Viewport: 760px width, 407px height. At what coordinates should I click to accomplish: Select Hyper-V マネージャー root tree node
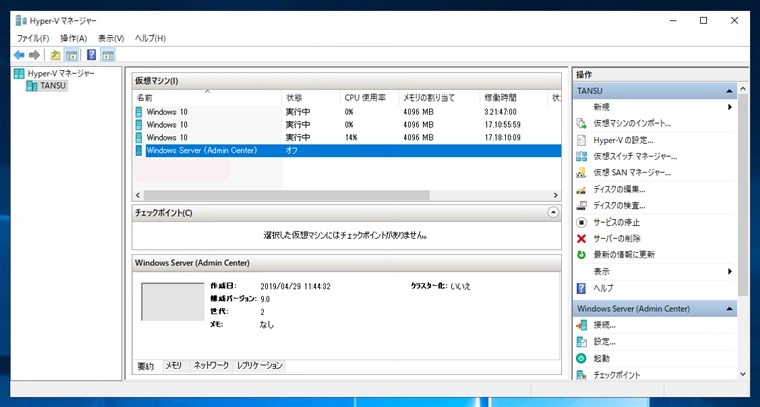54,74
